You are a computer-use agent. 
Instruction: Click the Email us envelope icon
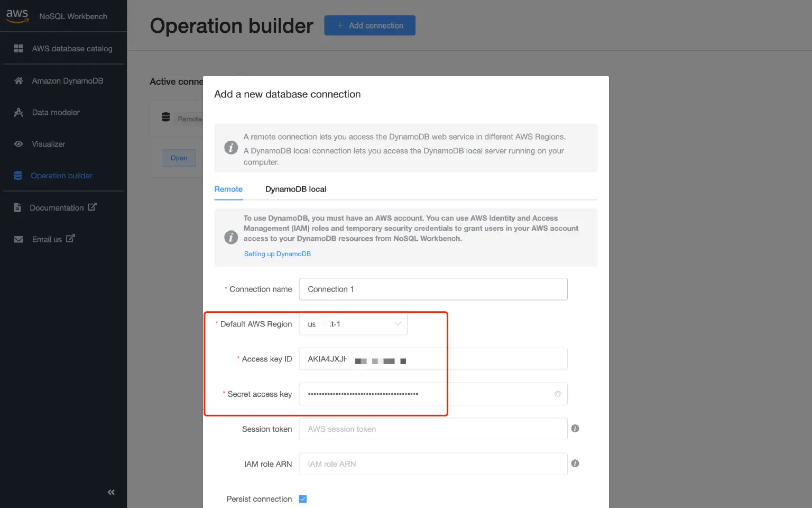click(x=19, y=239)
